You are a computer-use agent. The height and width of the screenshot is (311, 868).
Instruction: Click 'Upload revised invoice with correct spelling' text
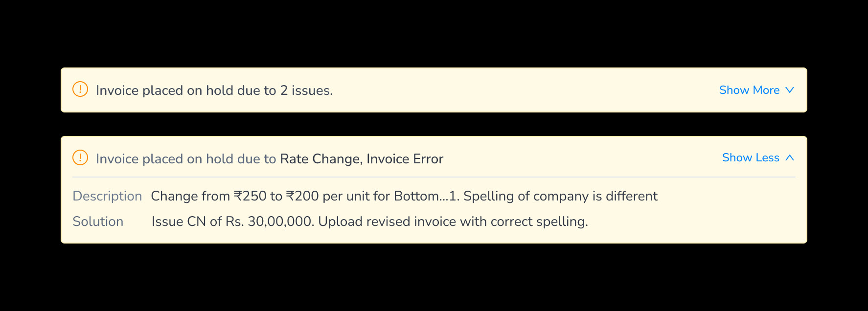[453, 222]
